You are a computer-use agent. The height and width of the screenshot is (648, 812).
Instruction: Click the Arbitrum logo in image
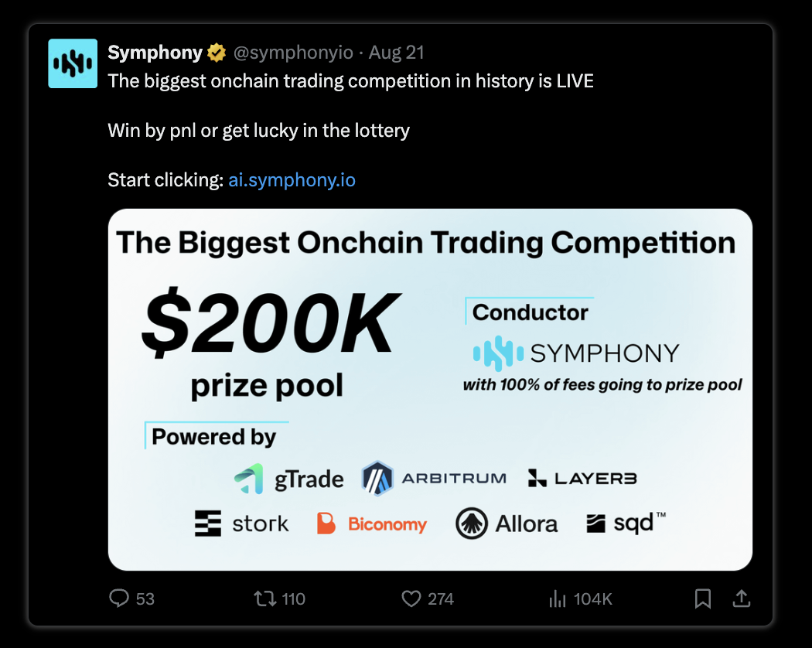point(434,478)
